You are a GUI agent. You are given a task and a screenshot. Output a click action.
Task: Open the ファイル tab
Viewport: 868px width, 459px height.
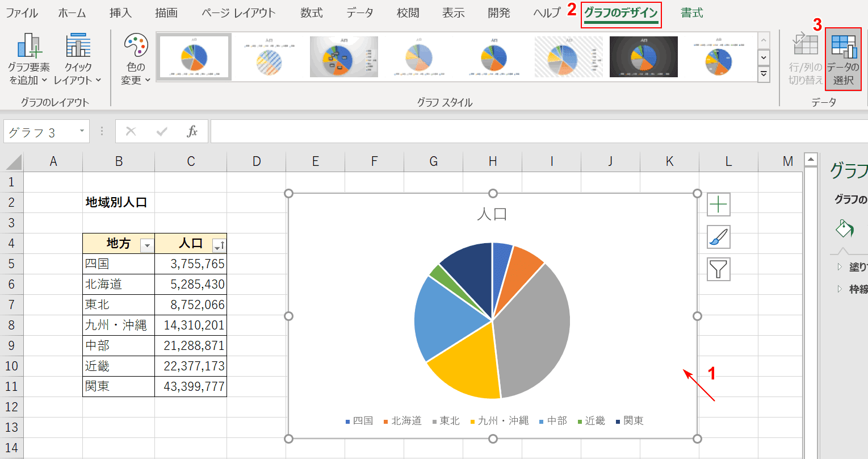[x=22, y=13]
